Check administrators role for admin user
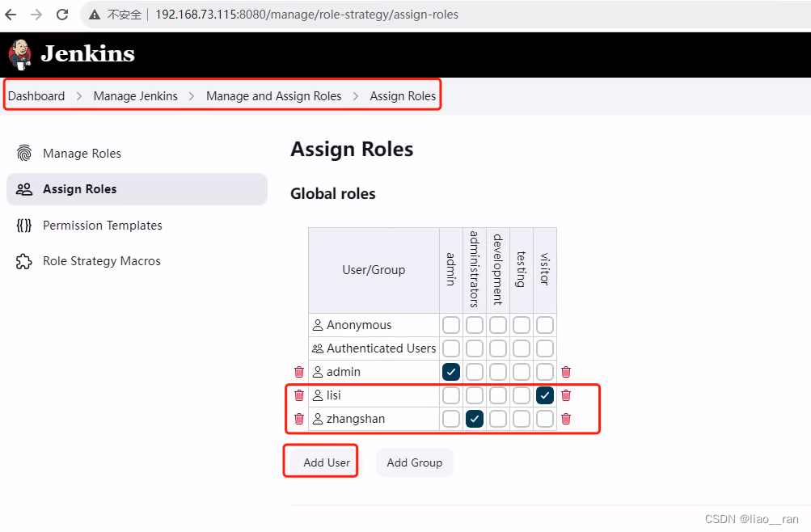The width and height of the screenshot is (811, 532). (475, 372)
